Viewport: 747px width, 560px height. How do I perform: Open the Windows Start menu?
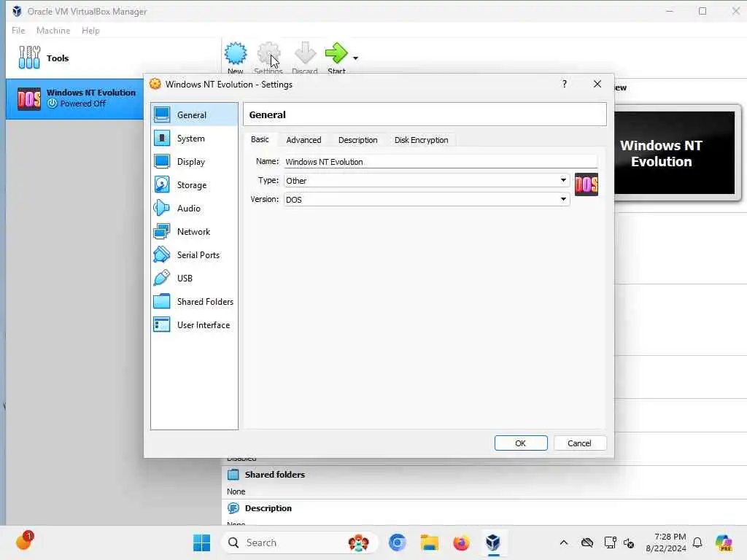pyautogui.click(x=201, y=542)
